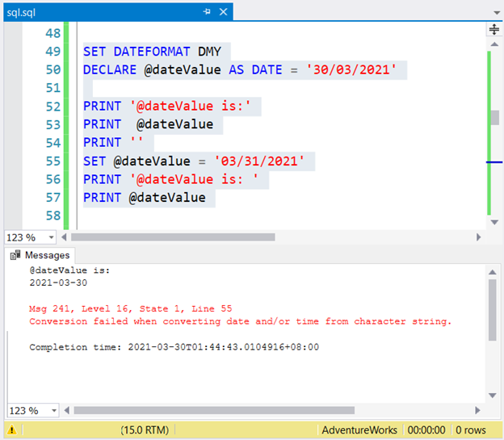504x440 pixels.
Task: Click the 0 rows status entry
Action: pyautogui.click(x=471, y=430)
